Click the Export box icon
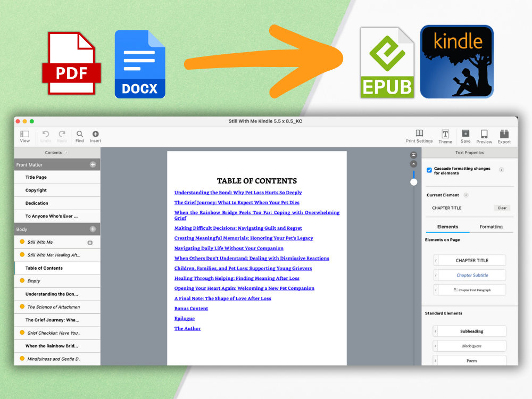The height and width of the screenshot is (399, 532). click(x=504, y=134)
